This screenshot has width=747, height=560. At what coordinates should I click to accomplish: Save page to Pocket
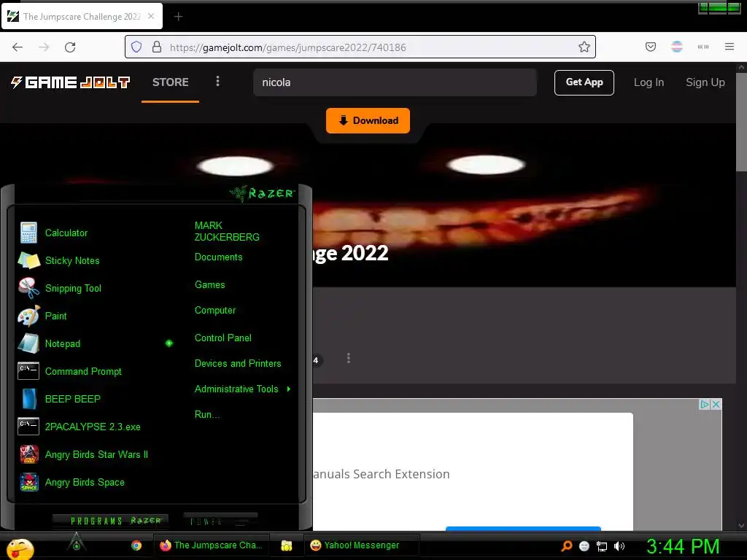[650, 47]
